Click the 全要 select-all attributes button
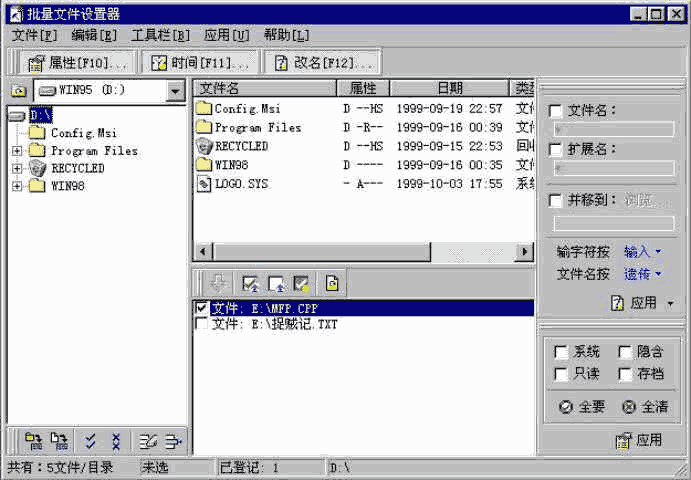Viewport: 691px width, 480px height. [x=582, y=407]
